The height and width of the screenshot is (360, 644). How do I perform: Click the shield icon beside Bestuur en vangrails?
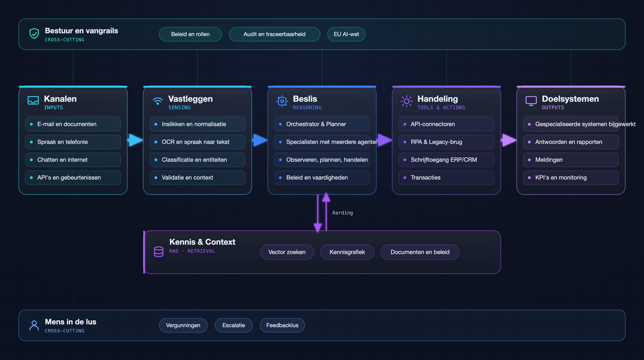pos(34,34)
